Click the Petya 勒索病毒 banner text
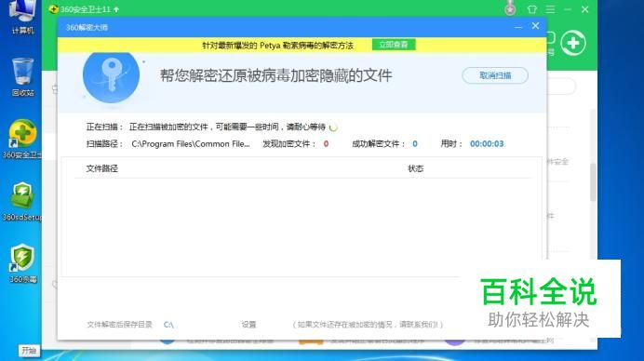Image resolution: width=644 pixels, height=361 pixels. click(x=277, y=46)
